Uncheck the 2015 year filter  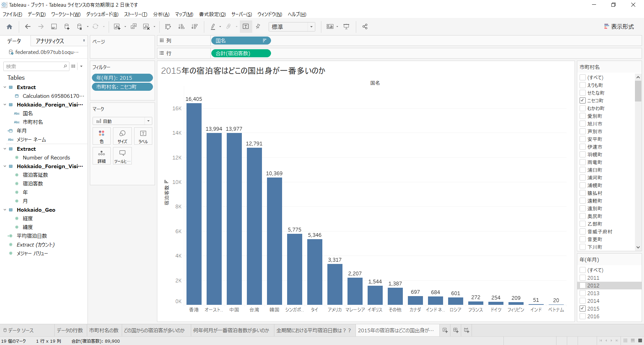point(583,308)
